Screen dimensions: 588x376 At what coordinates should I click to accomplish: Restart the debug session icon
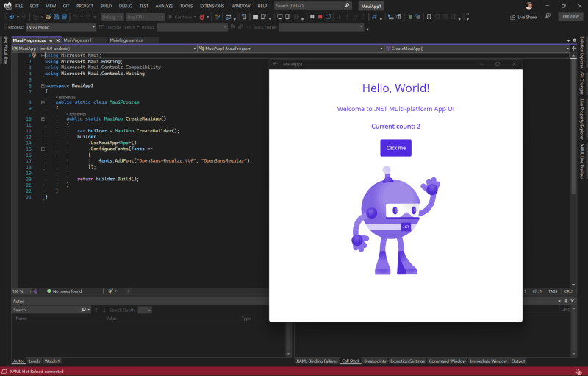(328, 17)
